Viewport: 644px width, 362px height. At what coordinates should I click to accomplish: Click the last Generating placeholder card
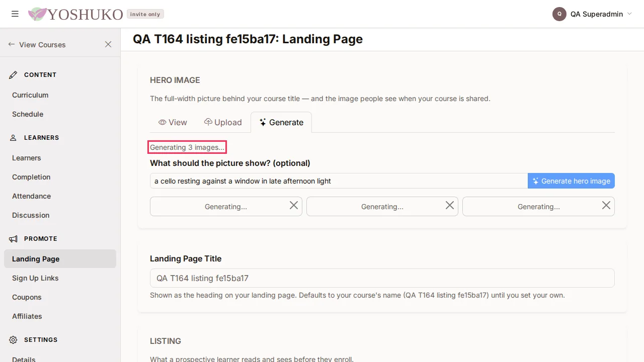click(538, 207)
